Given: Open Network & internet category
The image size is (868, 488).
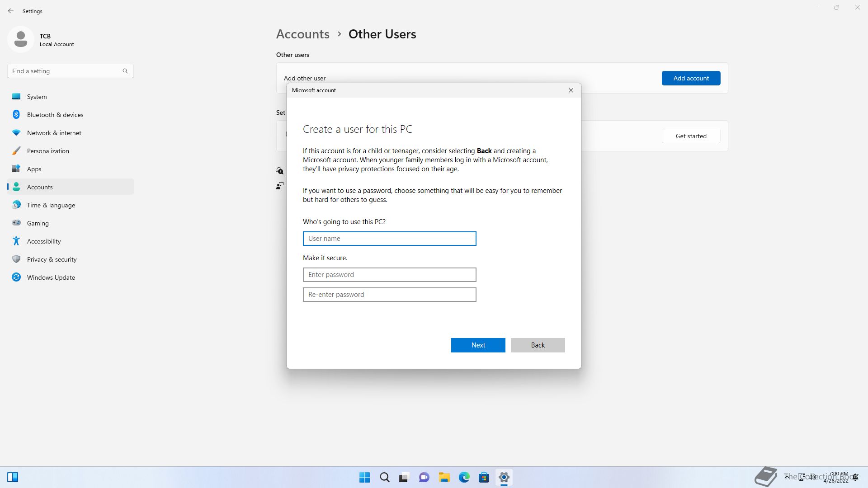Looking at the screenshot, I should tap(71, 133).
